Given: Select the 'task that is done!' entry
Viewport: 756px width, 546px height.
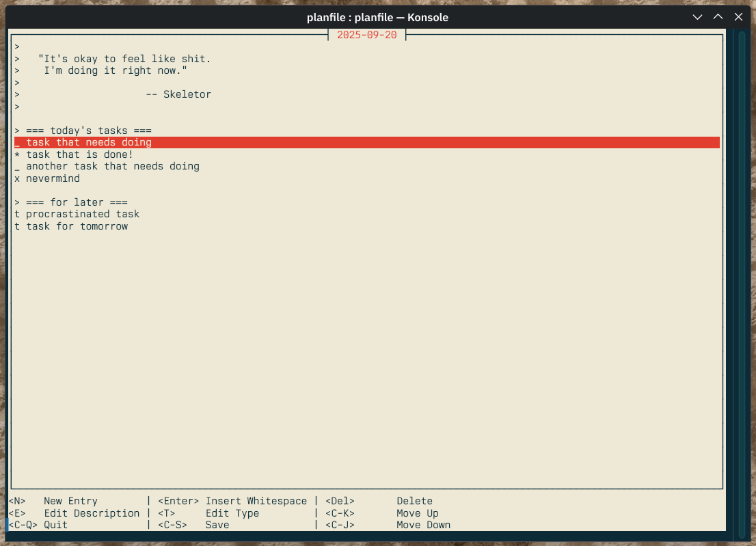Looking at the screenshot, I should coord(79,154).
